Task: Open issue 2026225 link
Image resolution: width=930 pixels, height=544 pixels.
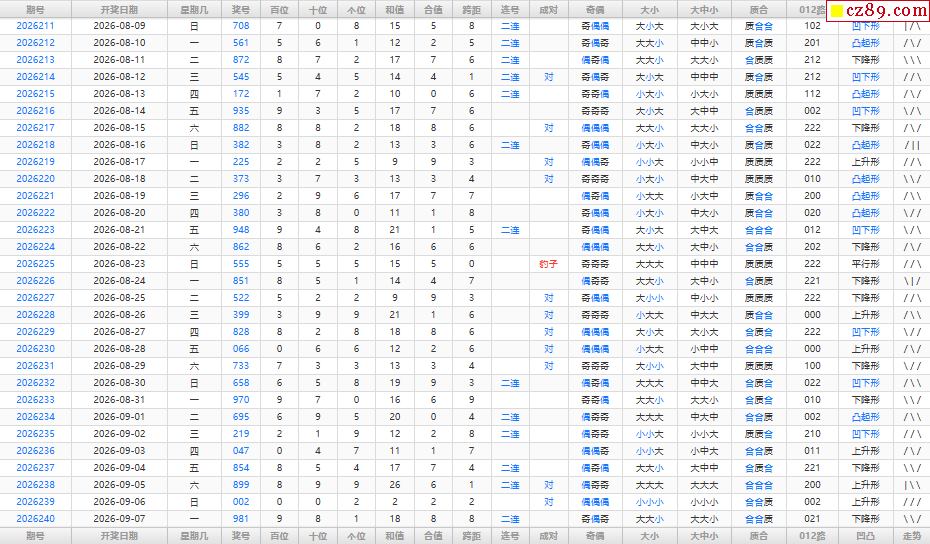Action: (x=35, y=264)
